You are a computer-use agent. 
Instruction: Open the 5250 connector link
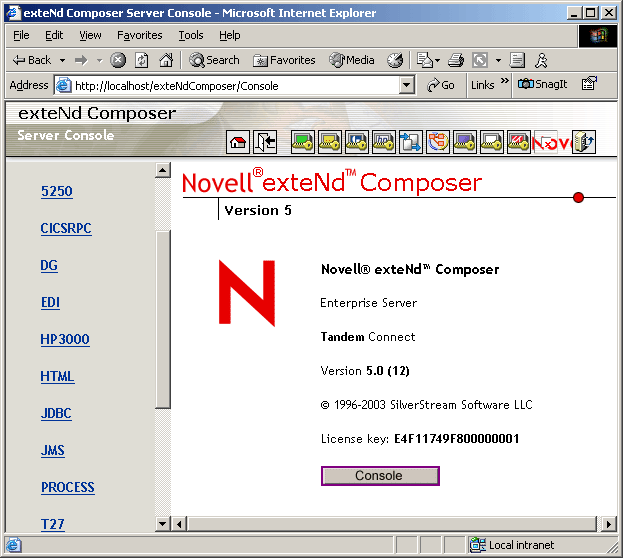pos(57,191)
